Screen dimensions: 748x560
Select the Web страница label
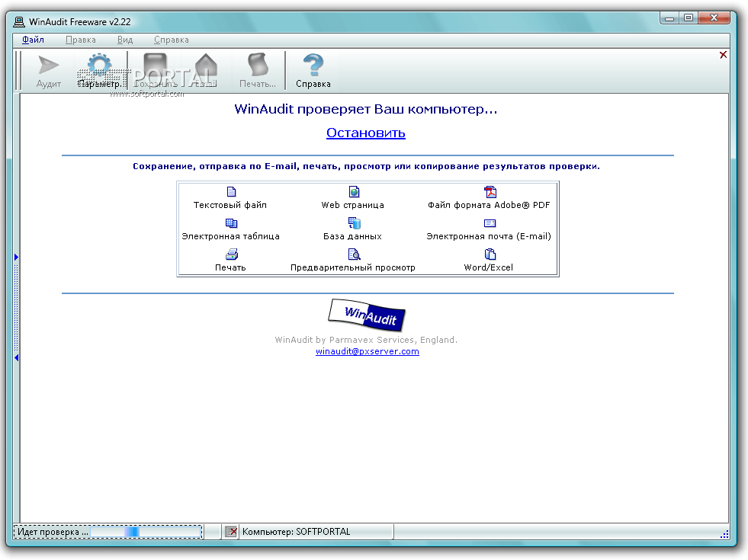pos(352,205)
